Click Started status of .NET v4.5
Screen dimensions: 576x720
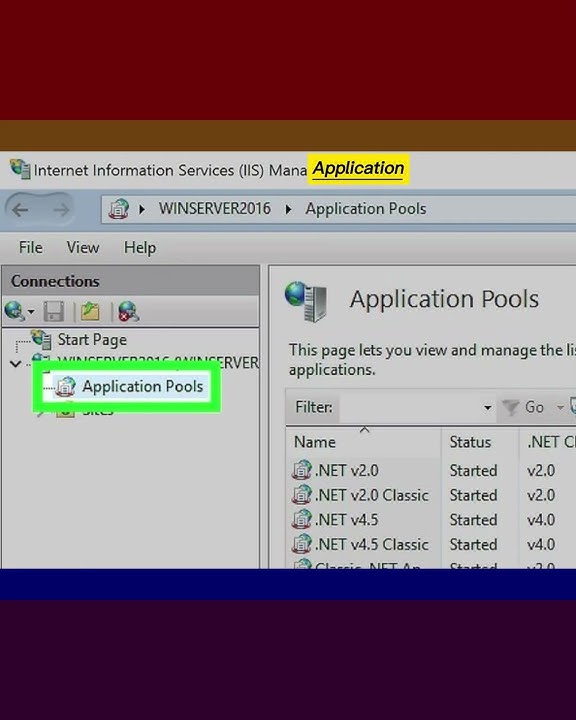(473, 520)
